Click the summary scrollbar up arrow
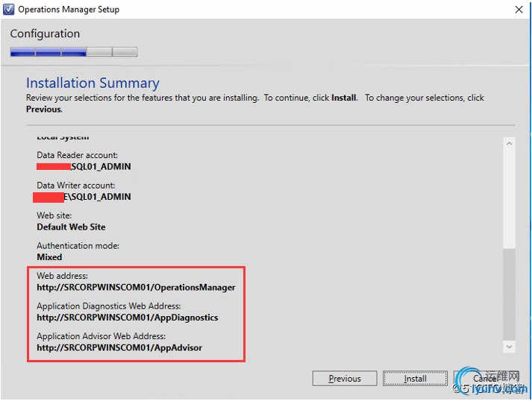Image resolution: width=532 pixels, height=401 pixels. click(x=509, y=144)
